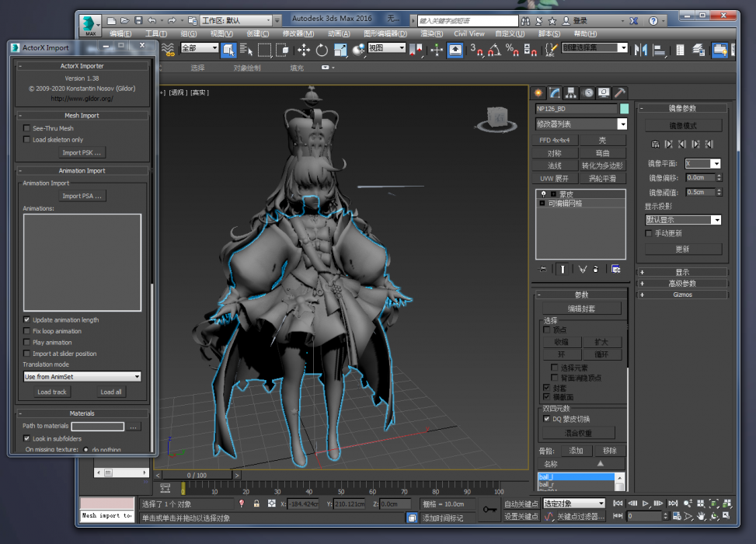Open the Motion command panel tab
Screen dimensions: 756x544
[x=587, y=92]
